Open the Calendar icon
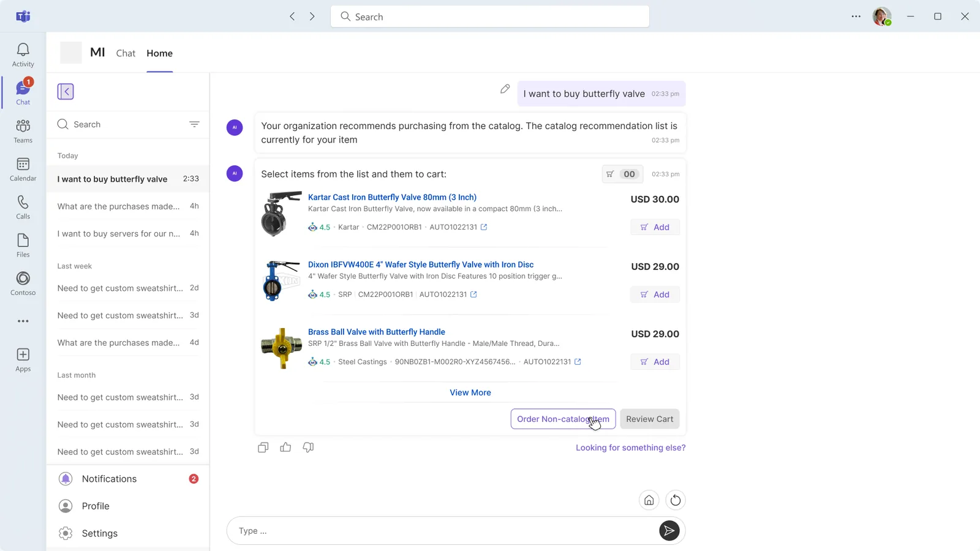Image resolution: width=980 pixels, height=551 pixels. tap(23, 169)
